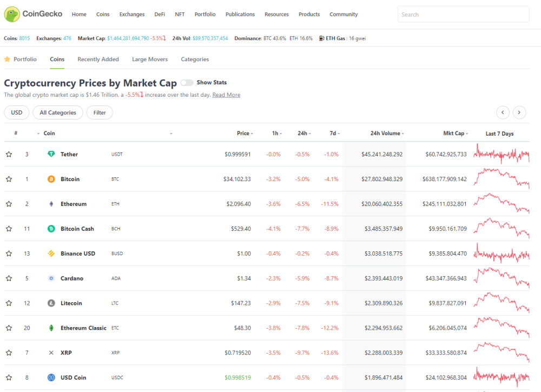Open the Publications menu

[x=240, y=14]
